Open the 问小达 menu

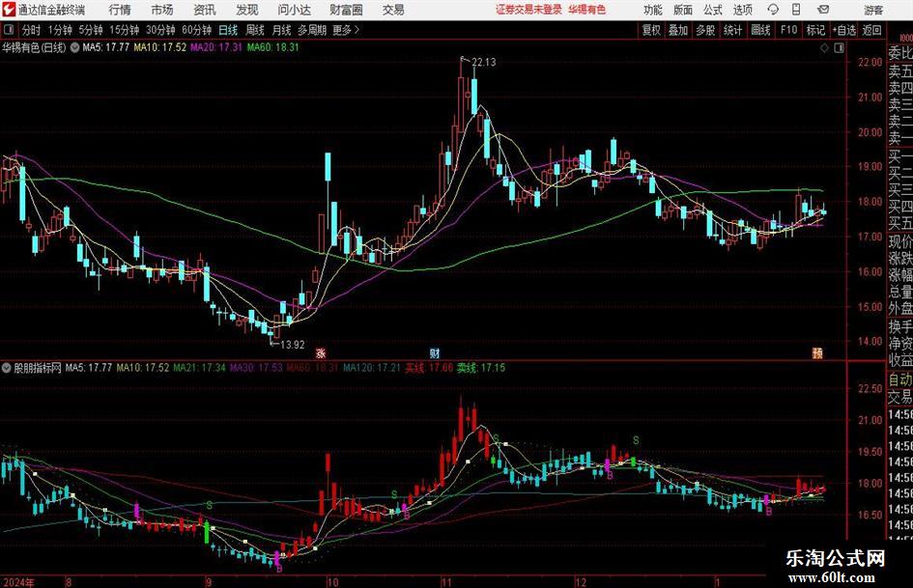[x=294, y=10]
